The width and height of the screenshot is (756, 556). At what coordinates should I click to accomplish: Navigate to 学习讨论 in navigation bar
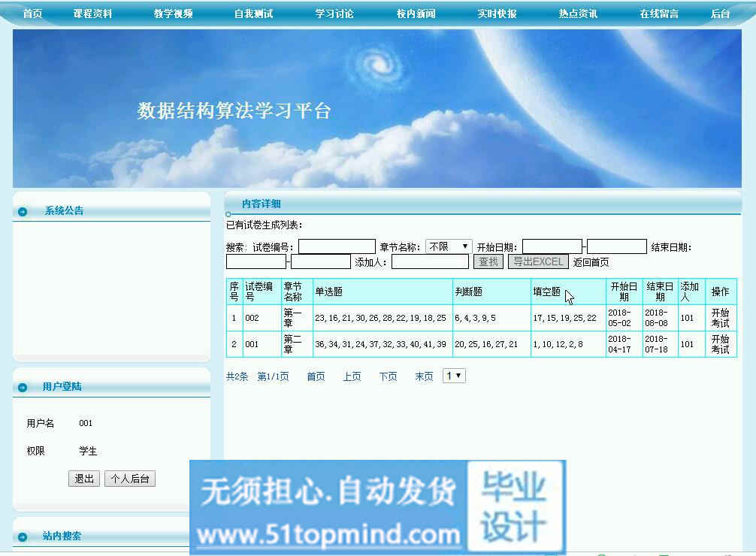[334, 14]
